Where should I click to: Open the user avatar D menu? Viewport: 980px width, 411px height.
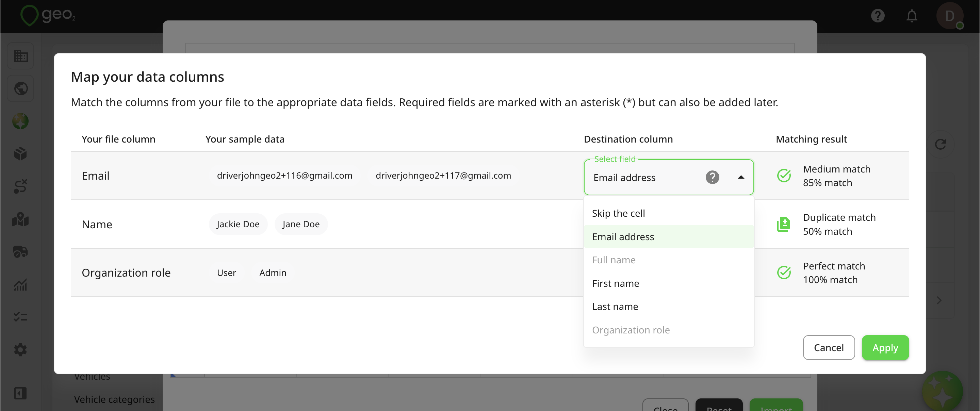pyautogui.click(x=950, y=16)
